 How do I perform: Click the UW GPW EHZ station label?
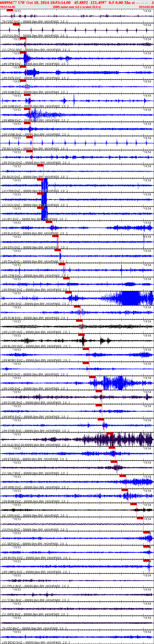[x=12, y=64]
